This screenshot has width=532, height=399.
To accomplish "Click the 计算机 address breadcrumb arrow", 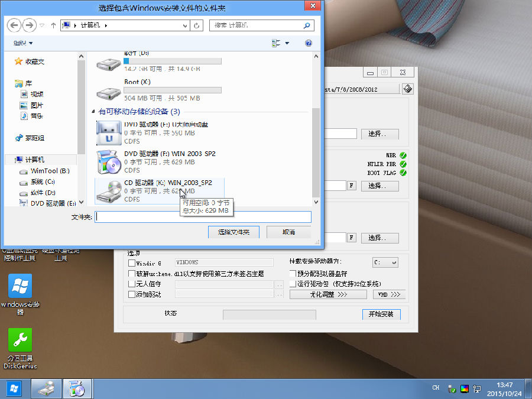I will click(106, 25).
